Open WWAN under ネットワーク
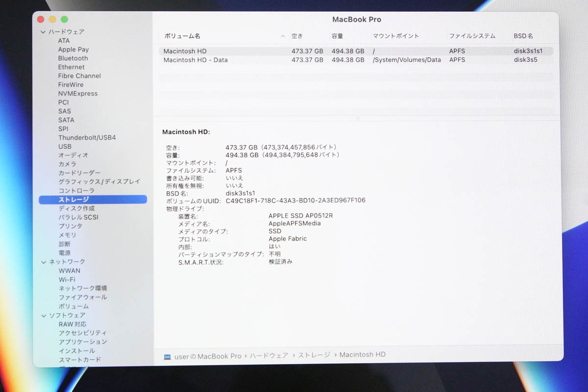The width and height of the screenshot is (588, 392). 70,270
